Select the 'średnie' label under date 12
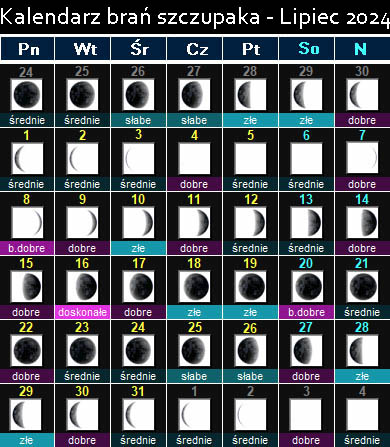 (250, 248)
